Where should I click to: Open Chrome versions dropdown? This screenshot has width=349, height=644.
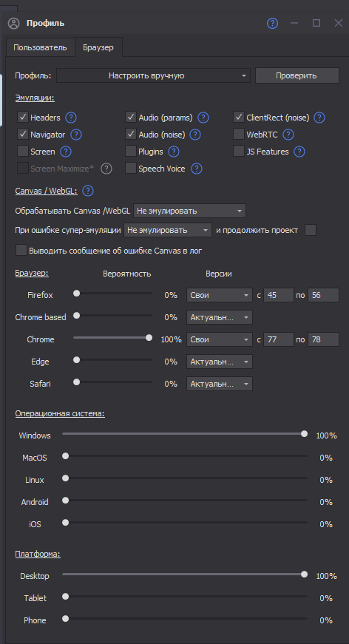tap(220, 339)
